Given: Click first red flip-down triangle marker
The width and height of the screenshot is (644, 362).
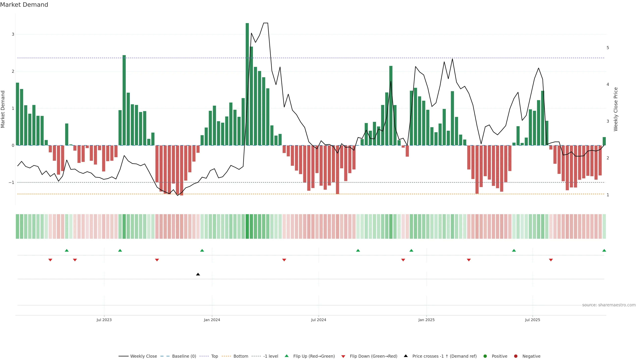Looking at the screenshot, I should 50,260.
